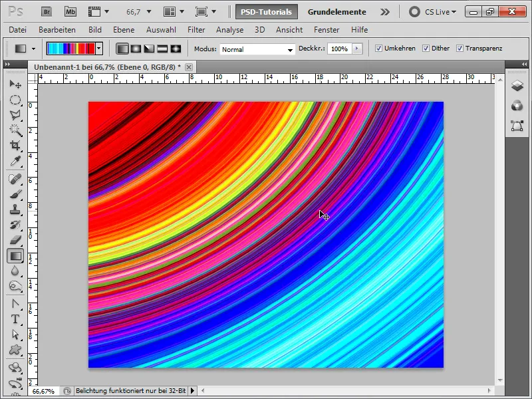532x399 pixels.
Task: Close the Unbenannt-1 document tab
Action: pos(189,67)
